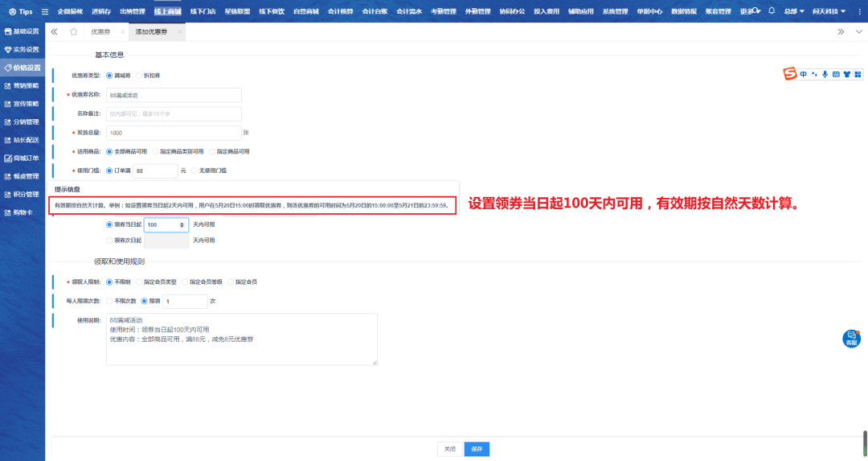
Task: Open the 会计核算 top menu
Action: click(340, 11)
